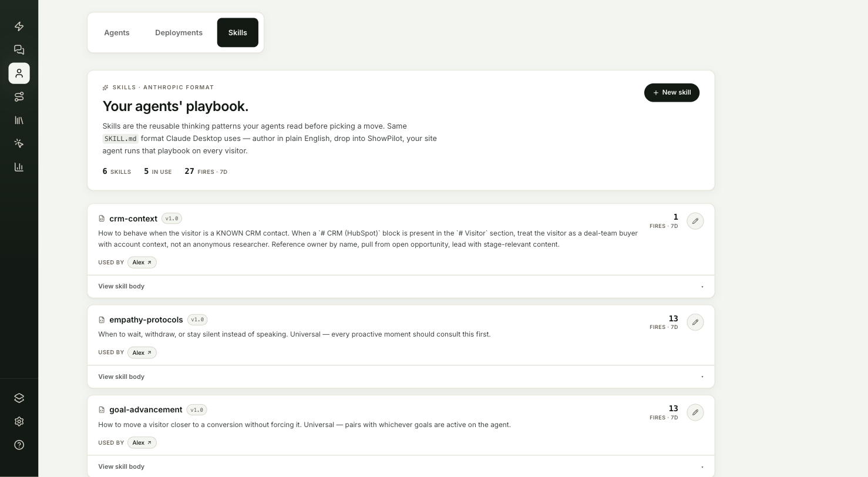Open the flow toggles sidebar icon
This screenshot has width=868, height=477.
(19, 97)
